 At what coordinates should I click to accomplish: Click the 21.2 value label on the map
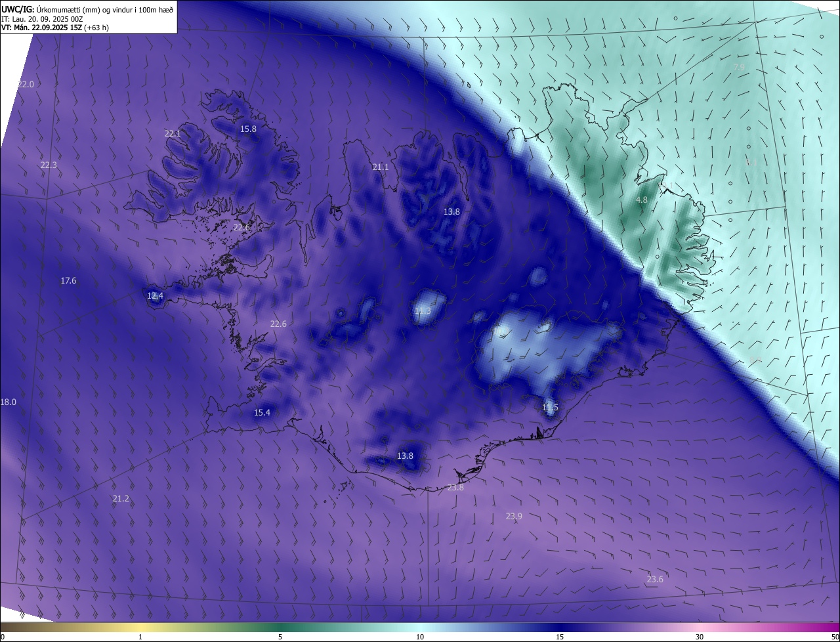pos(121,498)
